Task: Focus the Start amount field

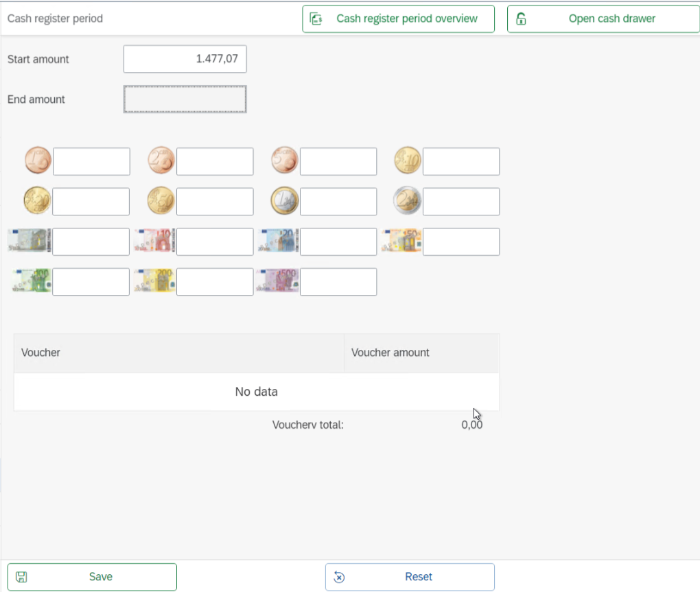Action: tap(185, 59)
